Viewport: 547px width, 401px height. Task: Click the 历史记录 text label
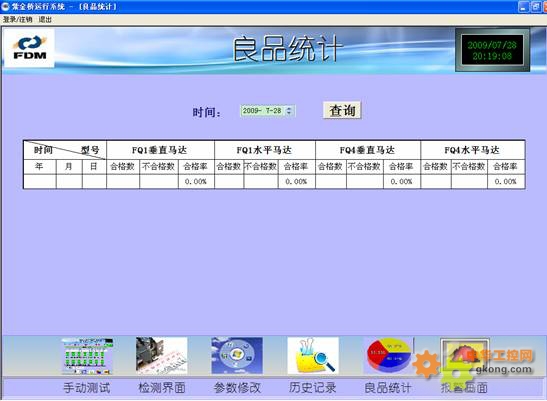[x=313, y=388]
